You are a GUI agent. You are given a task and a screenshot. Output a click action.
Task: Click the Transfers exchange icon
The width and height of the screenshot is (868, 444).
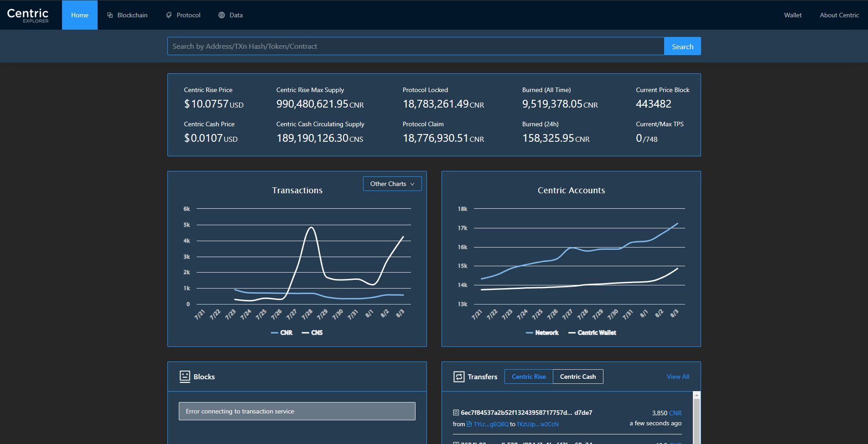coord(458,377)
